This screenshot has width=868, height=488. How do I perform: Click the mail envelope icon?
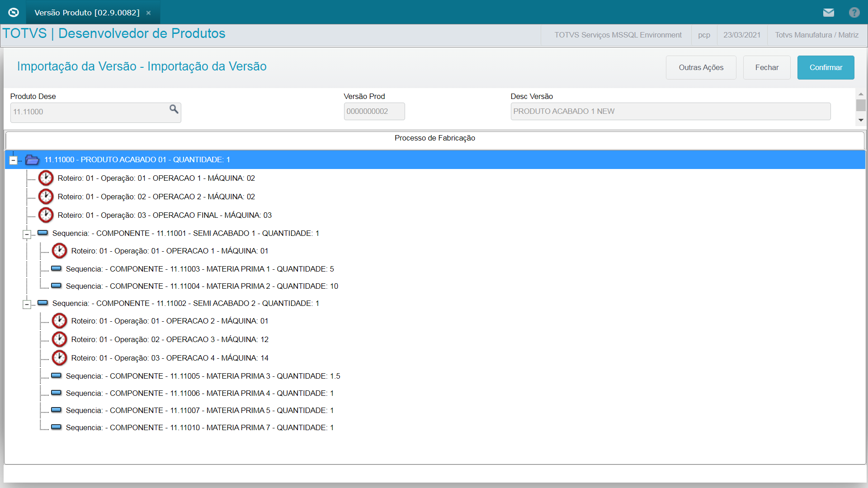(828, 13)
